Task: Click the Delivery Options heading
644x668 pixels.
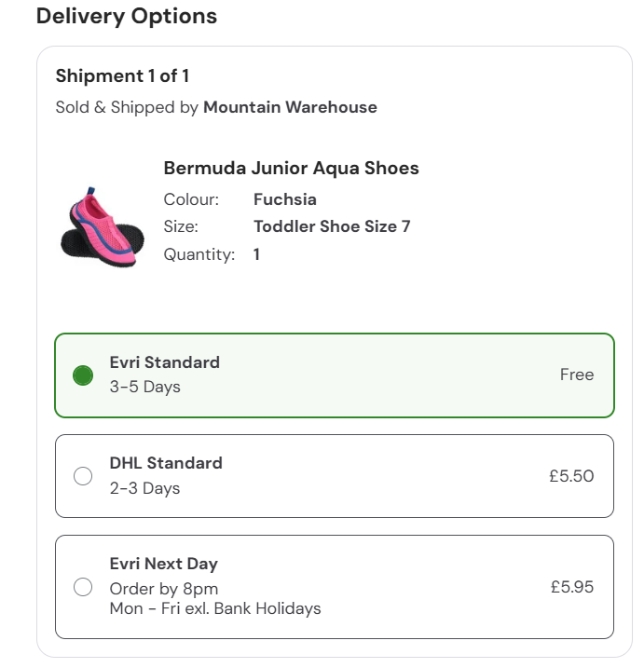Action: coord(127,16)
